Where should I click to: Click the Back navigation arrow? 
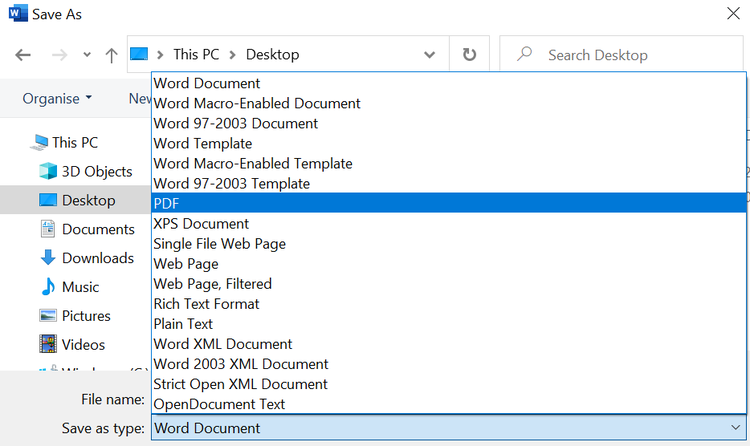coord(23,55)
